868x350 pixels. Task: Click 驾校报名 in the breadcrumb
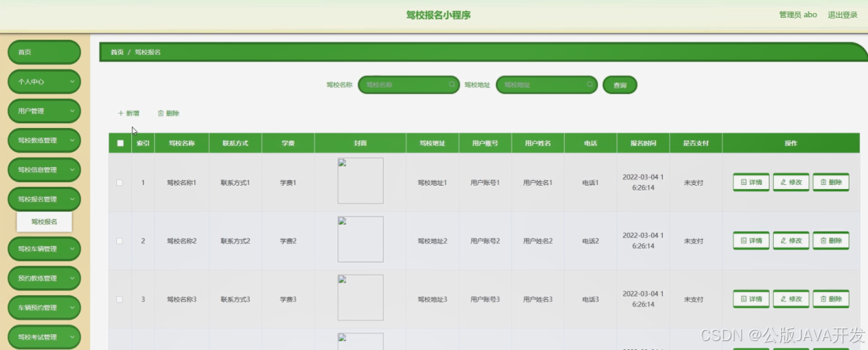[x=147, y=52]
